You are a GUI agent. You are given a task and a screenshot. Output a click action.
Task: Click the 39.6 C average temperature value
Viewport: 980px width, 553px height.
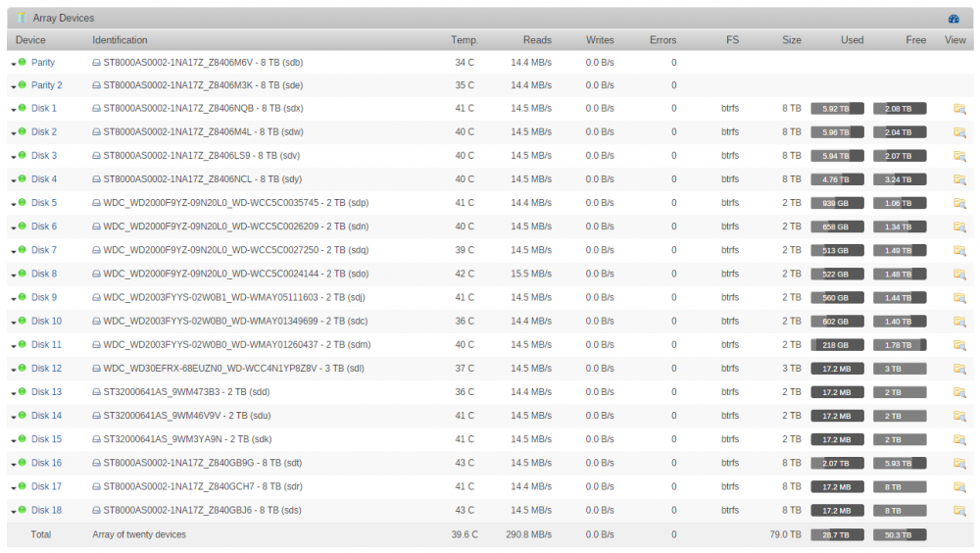pos(465,534)
